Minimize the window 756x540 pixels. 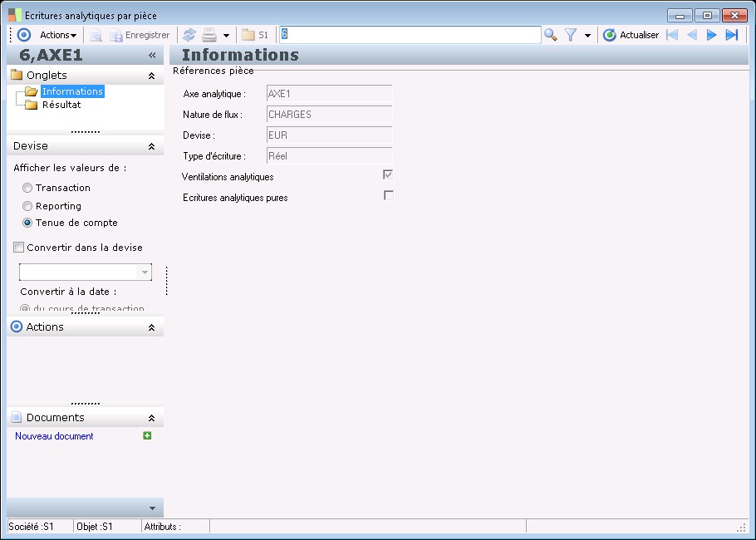680,16
